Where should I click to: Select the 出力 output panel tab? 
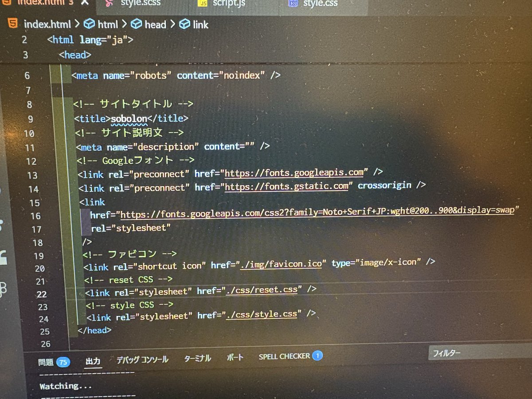(93, 362)
